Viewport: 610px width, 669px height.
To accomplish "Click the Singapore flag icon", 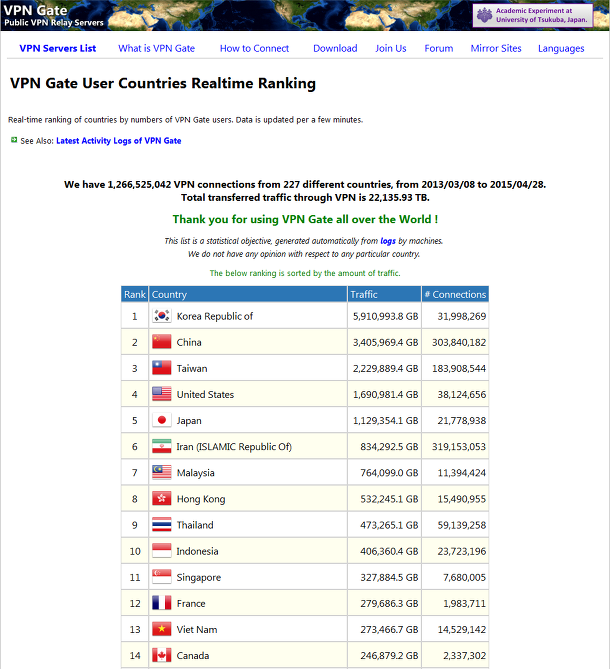I will pos(162,577).
